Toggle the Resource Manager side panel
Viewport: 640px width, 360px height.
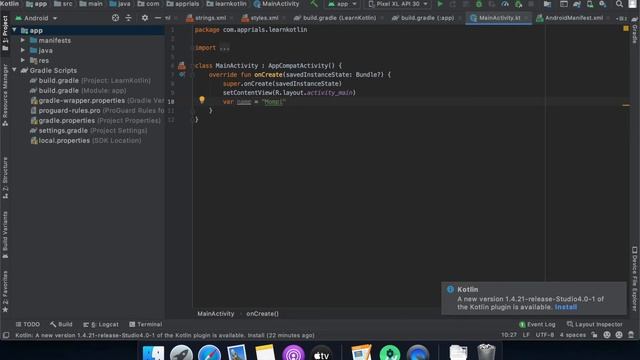click(x=5, y=95)
